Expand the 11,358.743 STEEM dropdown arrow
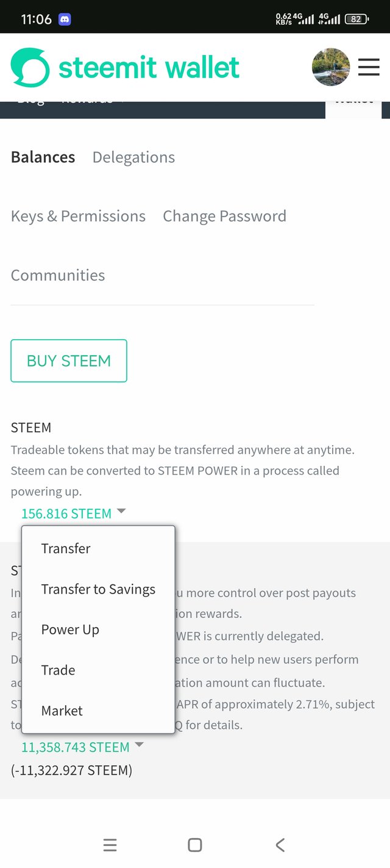 [139, 745]
